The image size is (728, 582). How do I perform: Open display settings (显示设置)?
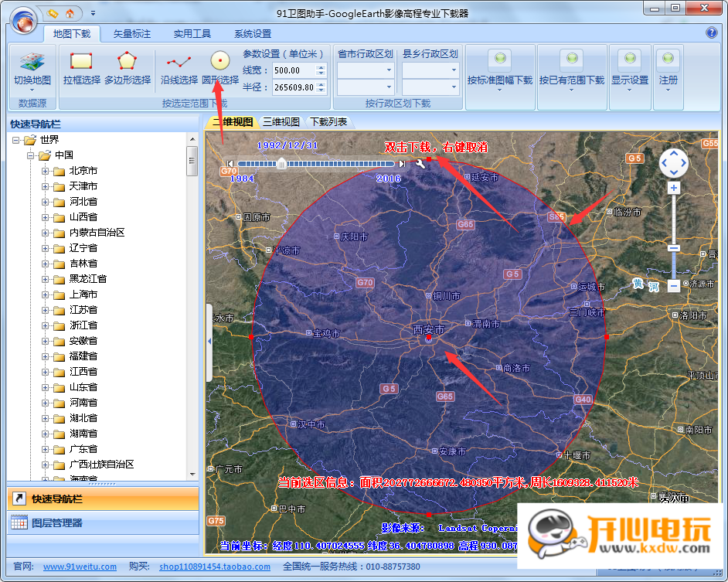click(x=630, y=71)
